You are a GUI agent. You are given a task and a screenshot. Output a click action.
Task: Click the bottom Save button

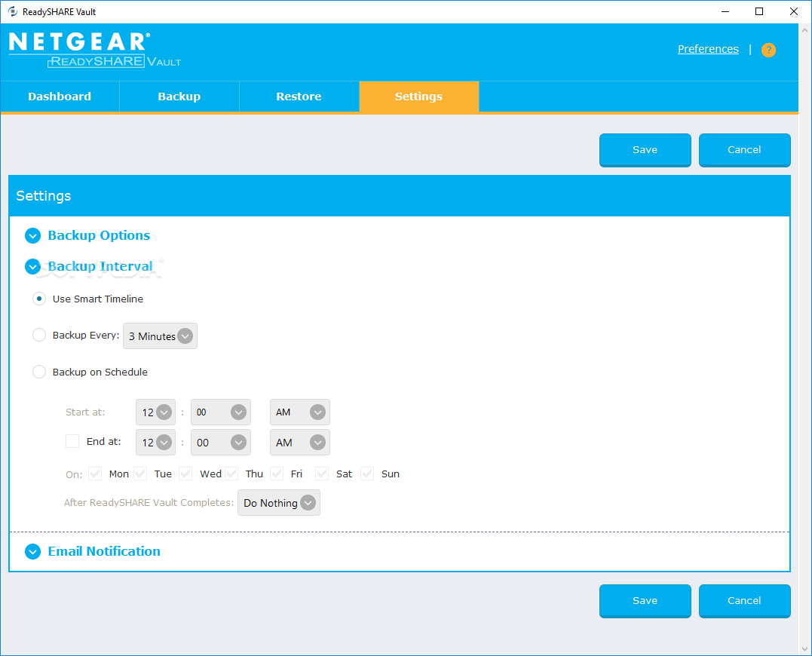[645, 601]
